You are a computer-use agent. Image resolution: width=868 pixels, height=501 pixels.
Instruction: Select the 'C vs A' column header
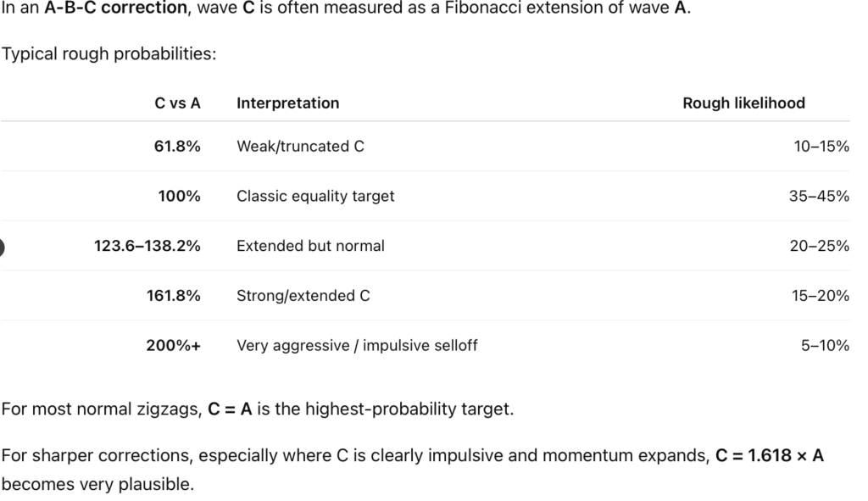(177, 103)
